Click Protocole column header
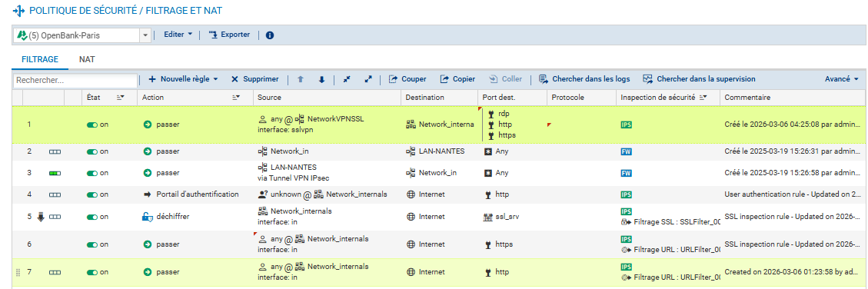 tap(580, 97)
